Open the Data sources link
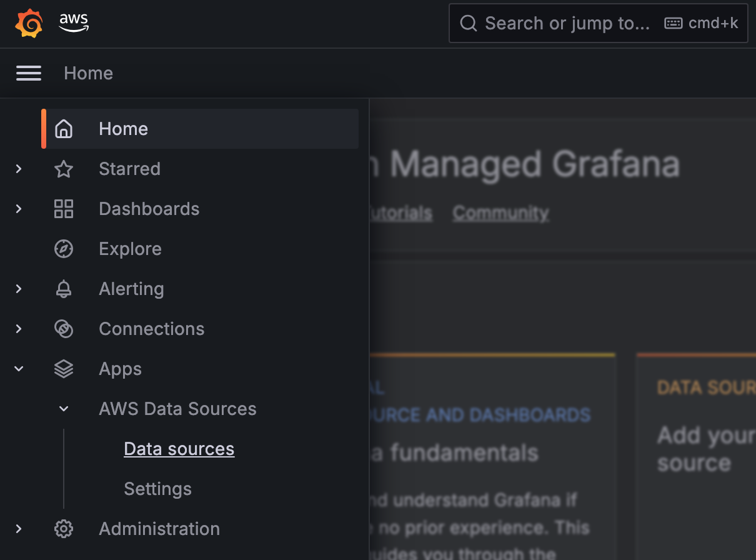This screenshot has height=560, width=756. pos(179,449)
